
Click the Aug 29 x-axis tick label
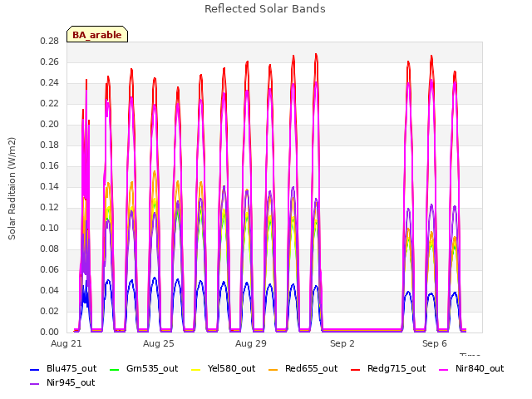(x=251, y=343)
